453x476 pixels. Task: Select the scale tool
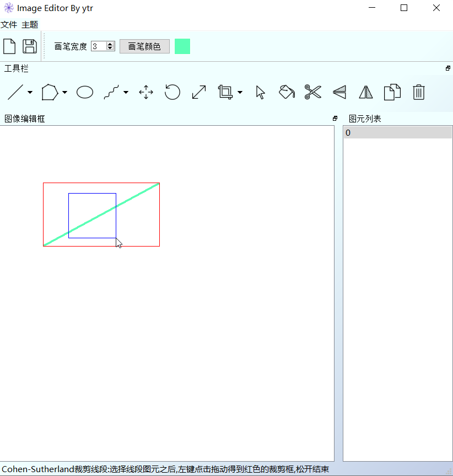[199, 92]
